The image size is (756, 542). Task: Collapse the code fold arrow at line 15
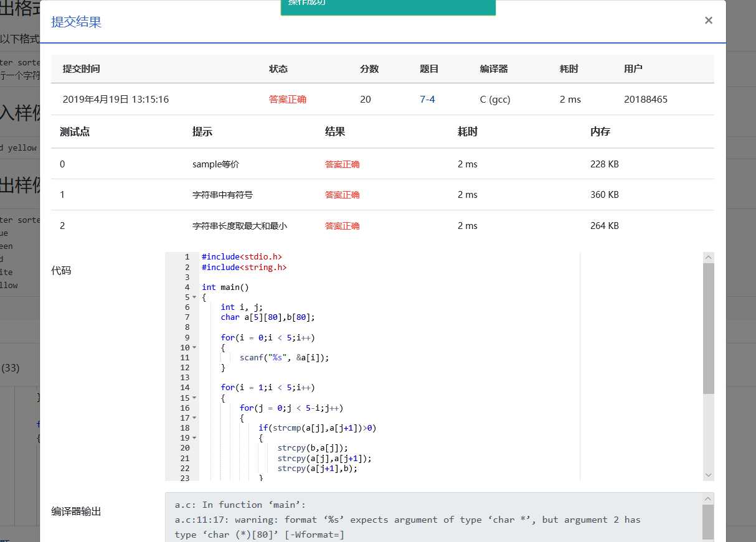click(194, 398)
